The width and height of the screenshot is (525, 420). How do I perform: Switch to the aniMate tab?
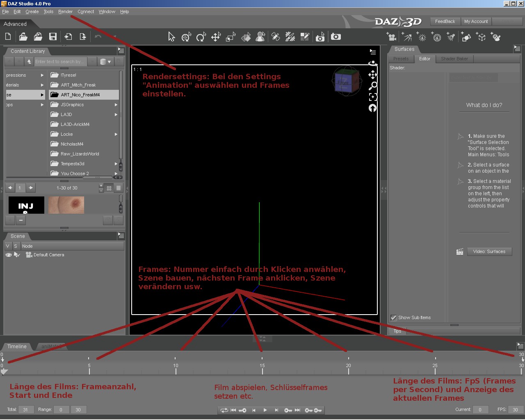click(51, 347)
